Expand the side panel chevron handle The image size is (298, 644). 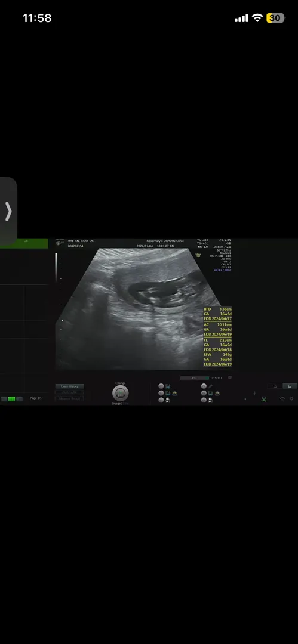(x=8, y=212)
